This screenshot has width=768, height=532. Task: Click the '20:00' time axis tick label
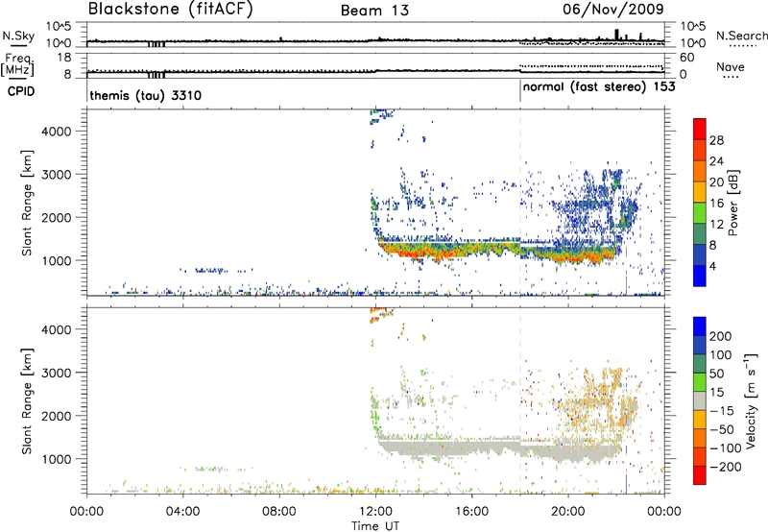pos(567,512)
